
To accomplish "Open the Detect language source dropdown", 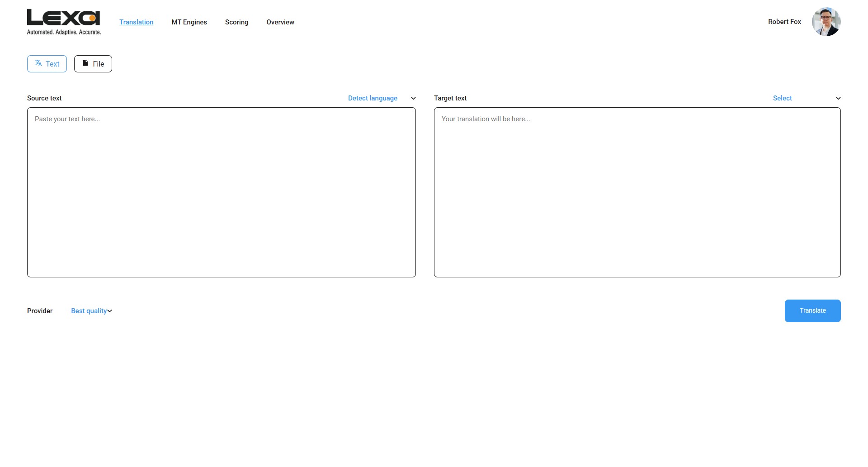I will point(373,98).
